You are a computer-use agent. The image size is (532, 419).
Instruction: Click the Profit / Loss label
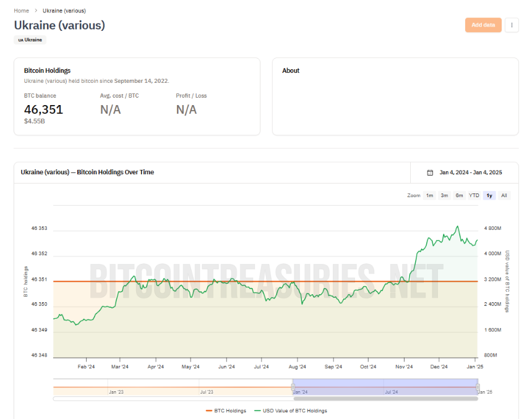(x=191, y=96)
